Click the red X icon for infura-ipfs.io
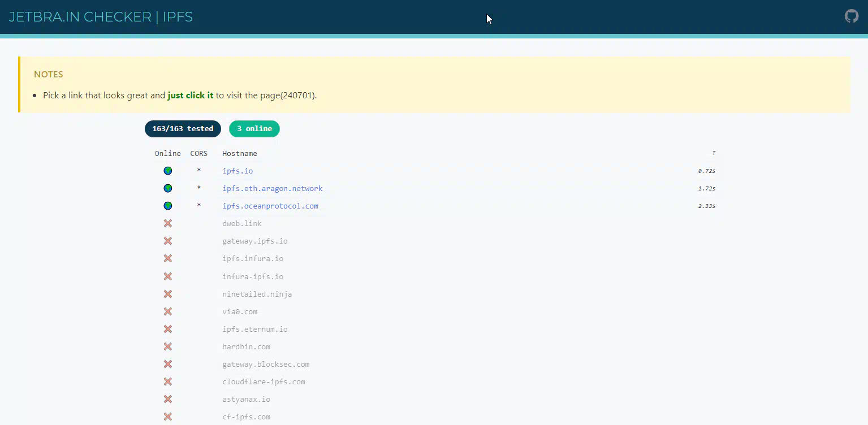 coord(168,276)
